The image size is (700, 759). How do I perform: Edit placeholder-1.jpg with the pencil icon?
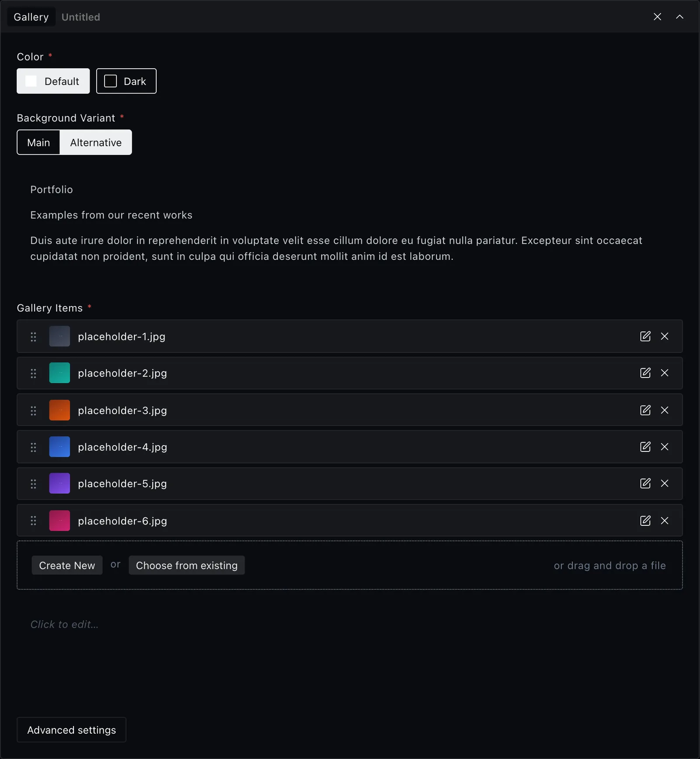tap(645, 336)
